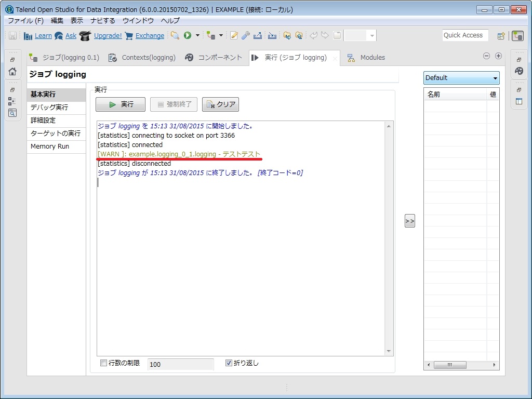
Task: Click the green Run job toolbar icon
Action: [188, 36]
